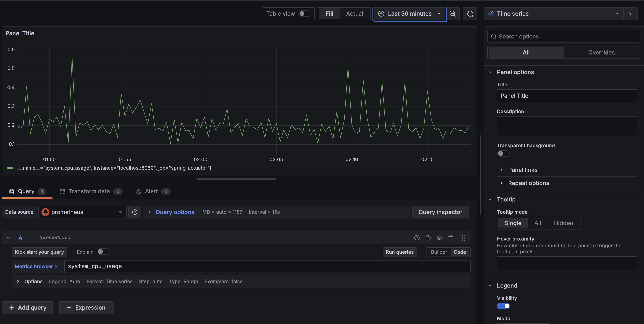Expand Panel links section
The height and width of the screenshot is (324, 644).
(522, 170)
